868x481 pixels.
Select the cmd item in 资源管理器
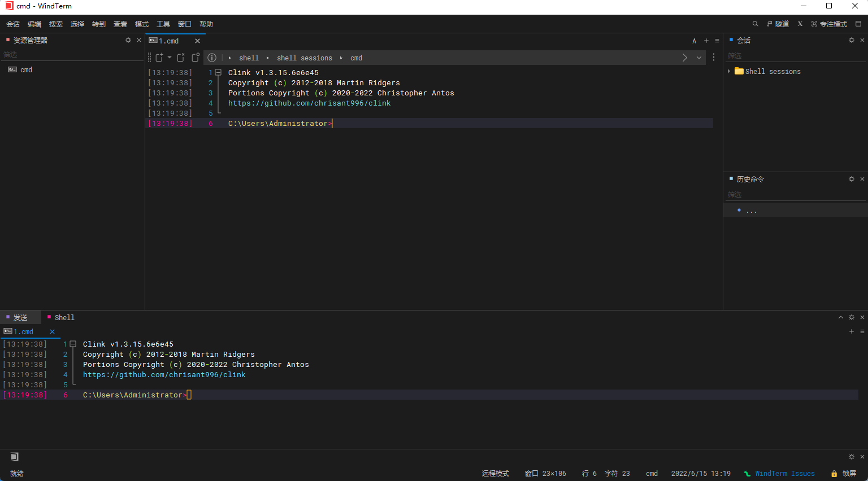tap(26, 70)
